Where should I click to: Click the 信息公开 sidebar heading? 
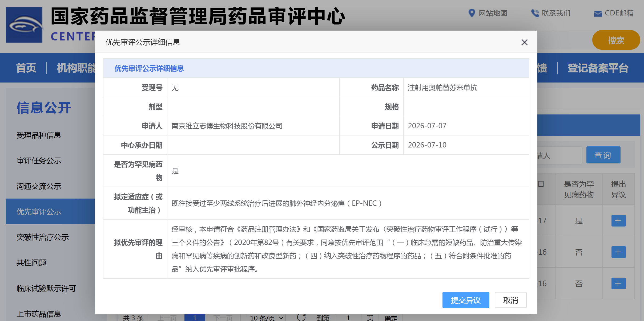pos(44,108)
